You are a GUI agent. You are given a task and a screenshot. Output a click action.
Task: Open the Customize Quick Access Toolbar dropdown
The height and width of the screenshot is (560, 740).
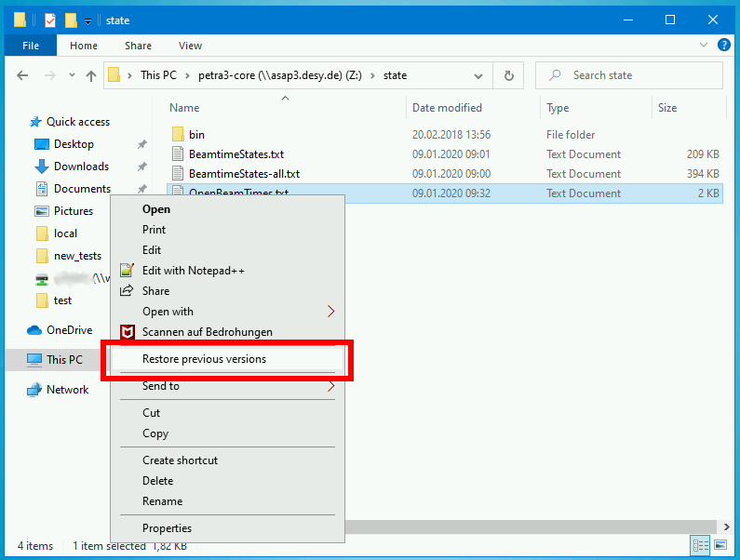[88, 20]
